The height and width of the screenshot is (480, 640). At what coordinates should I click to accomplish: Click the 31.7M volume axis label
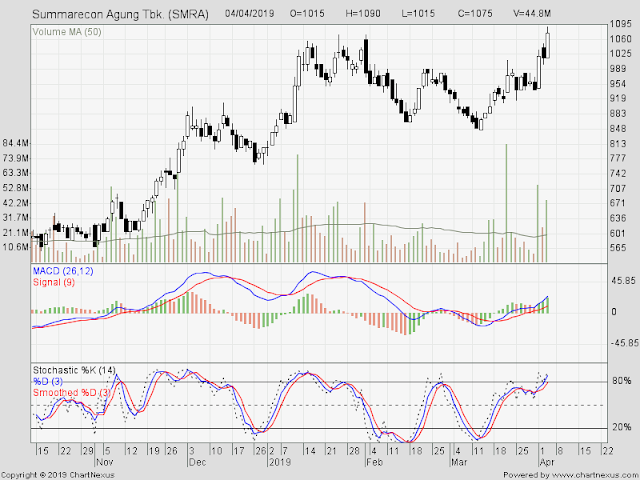click(x=16, y=218)
